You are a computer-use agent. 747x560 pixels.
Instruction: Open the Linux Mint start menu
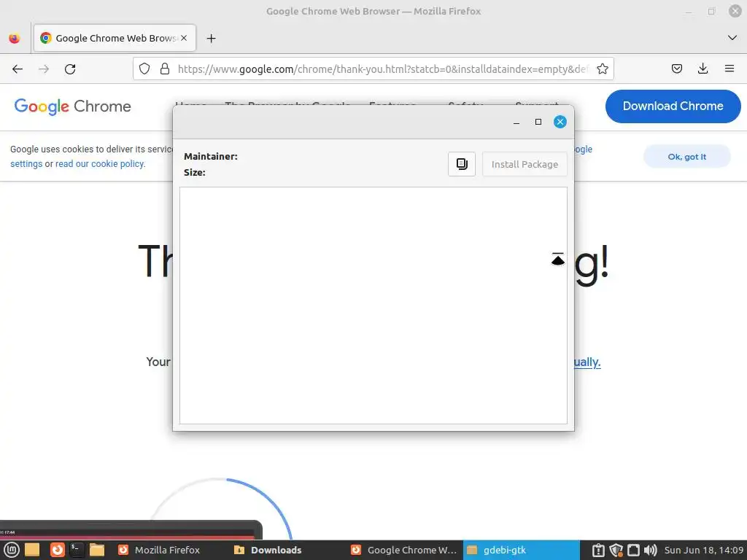(12, 550)
